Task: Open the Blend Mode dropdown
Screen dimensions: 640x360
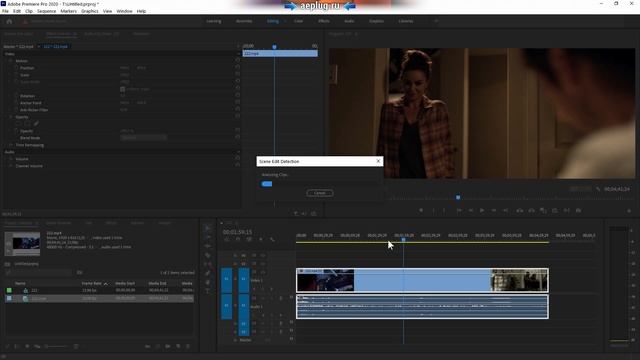Action: coord(143,138)
